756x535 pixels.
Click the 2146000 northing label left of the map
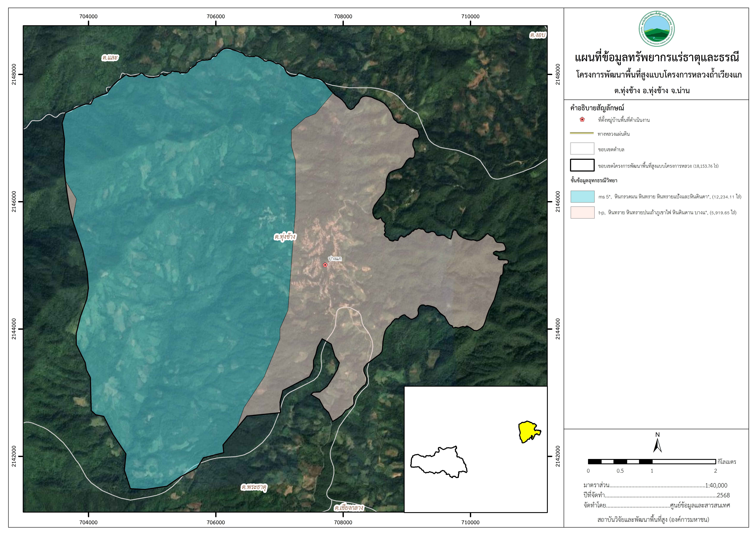pyautogui.click(x=14, y=202)
